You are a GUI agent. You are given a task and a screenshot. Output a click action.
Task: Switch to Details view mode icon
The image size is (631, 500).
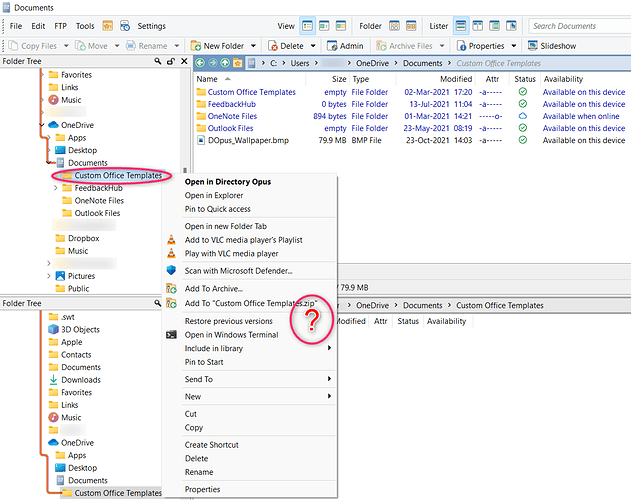coord(307,26)
